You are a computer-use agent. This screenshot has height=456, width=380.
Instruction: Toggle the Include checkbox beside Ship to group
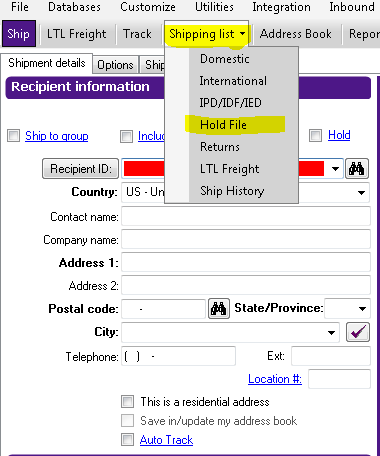click(x=126, y=136)
